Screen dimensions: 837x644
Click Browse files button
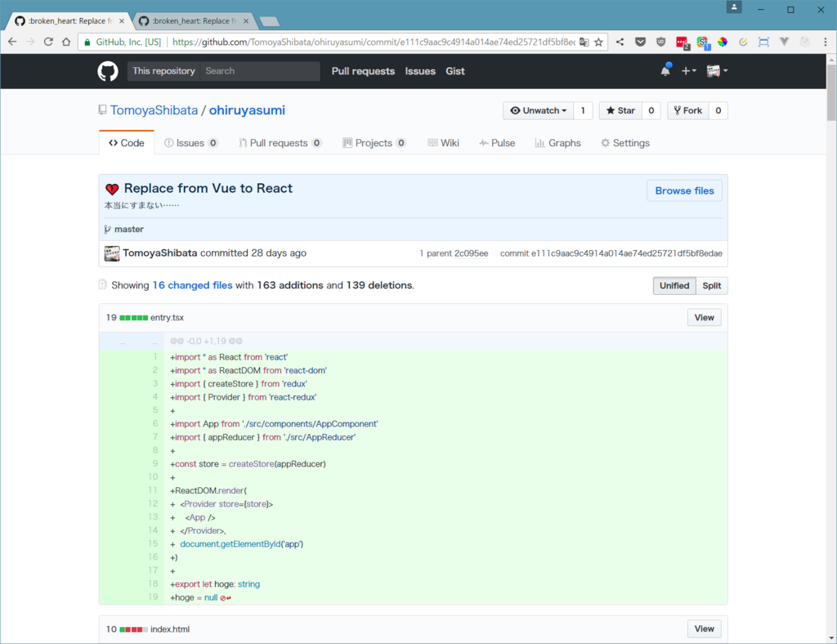(684, 191)
